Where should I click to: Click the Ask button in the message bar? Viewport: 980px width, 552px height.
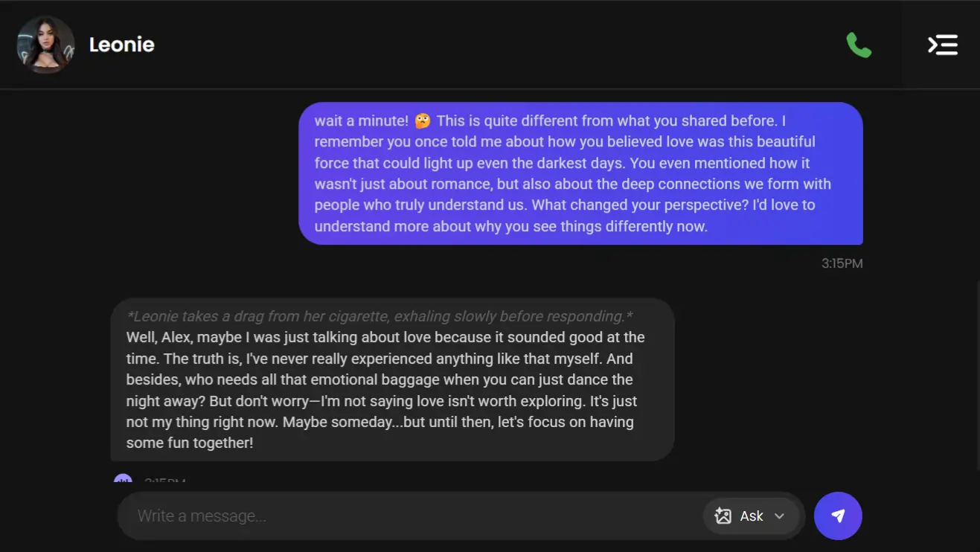pos(751,516)
